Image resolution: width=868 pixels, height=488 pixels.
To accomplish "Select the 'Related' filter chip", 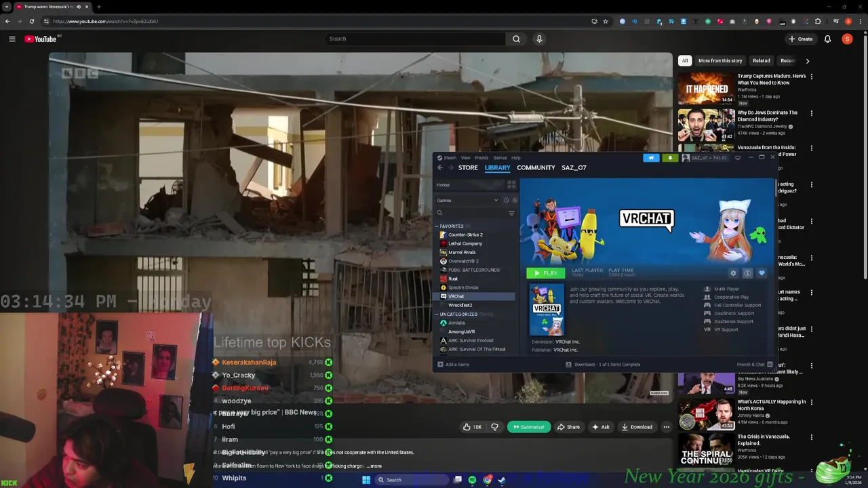I will (761, 61).
